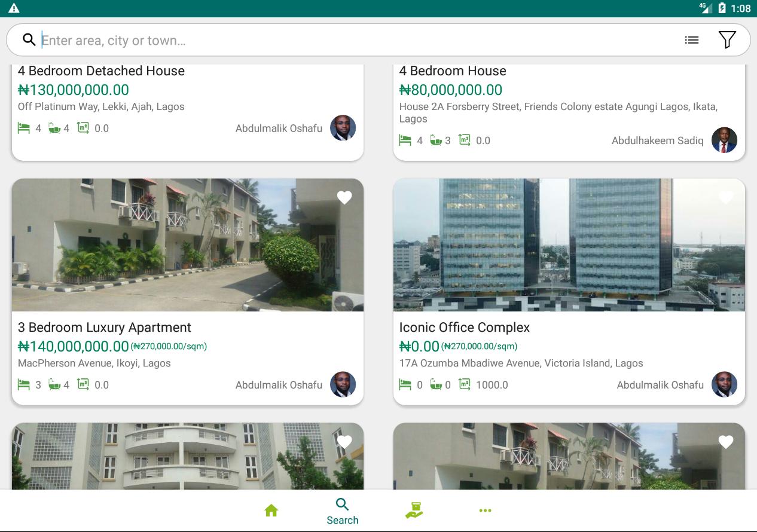The height and width of the screenshot is (532, 757).
Task: Click bathtub icon on Iconic Office Complex
Action: (436, 384)
